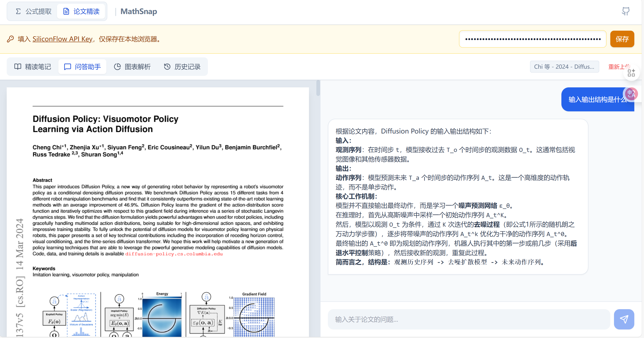Click the MathSnap logo title

pyautogui.click(x=138, y=11)
